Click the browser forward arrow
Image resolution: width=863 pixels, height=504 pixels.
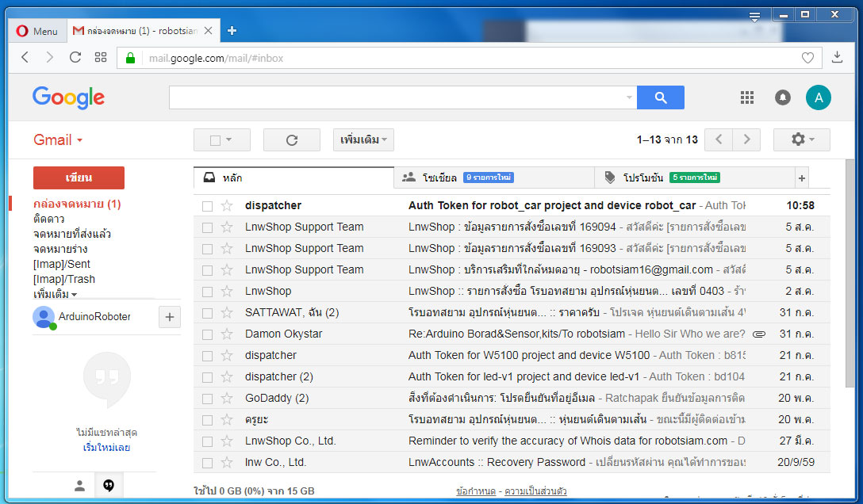point(49,57)
